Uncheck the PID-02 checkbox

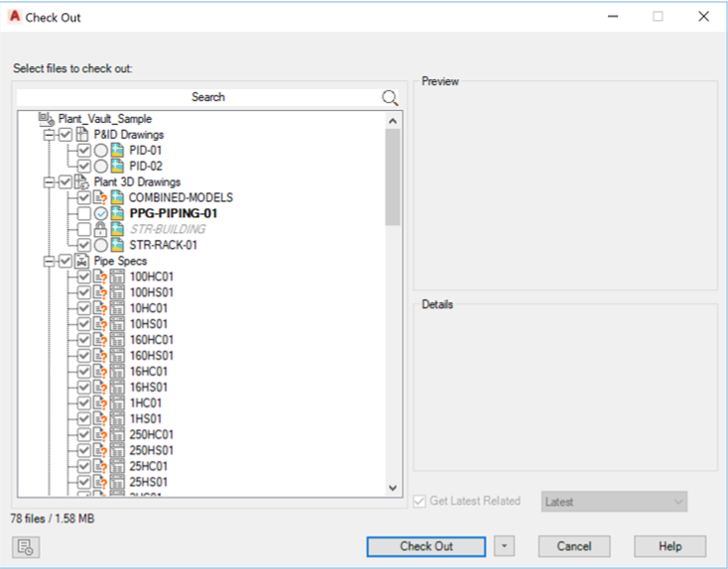84,167
